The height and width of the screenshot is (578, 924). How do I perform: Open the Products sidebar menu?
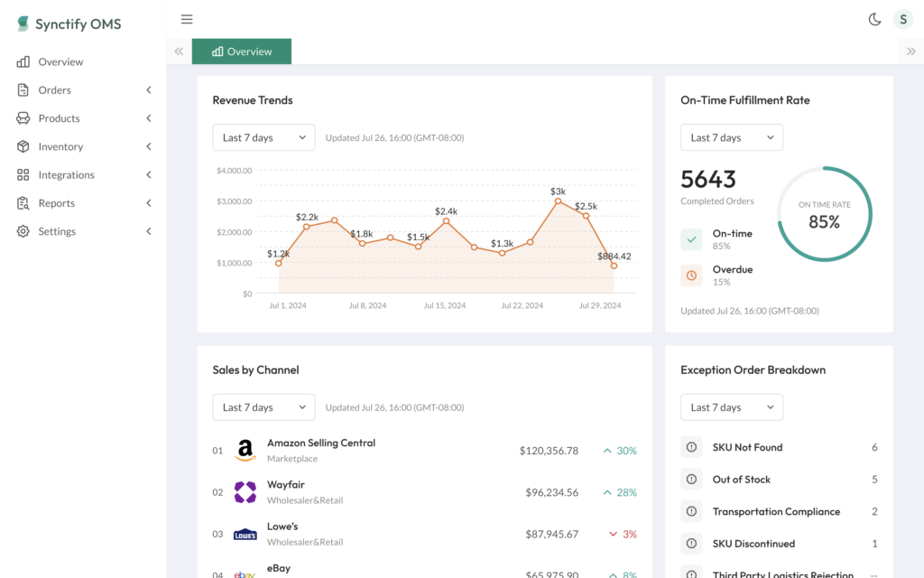82,118
